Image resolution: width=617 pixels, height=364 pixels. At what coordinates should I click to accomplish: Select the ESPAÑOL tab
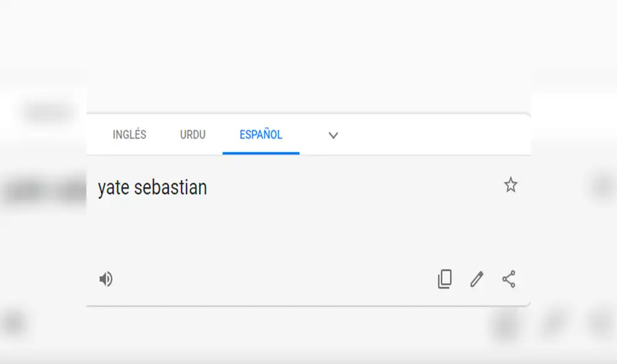tap(260, 135)
